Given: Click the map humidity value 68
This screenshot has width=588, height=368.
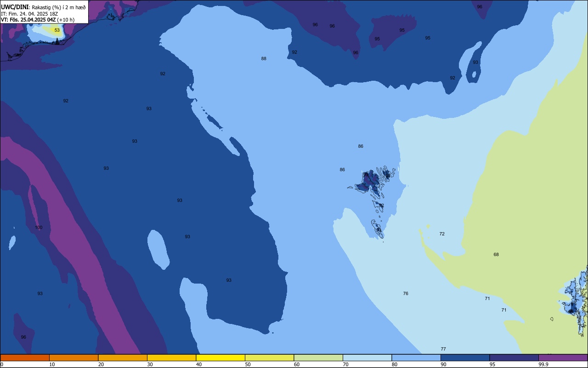Looking at the screenshot, I should coord(496,255).
